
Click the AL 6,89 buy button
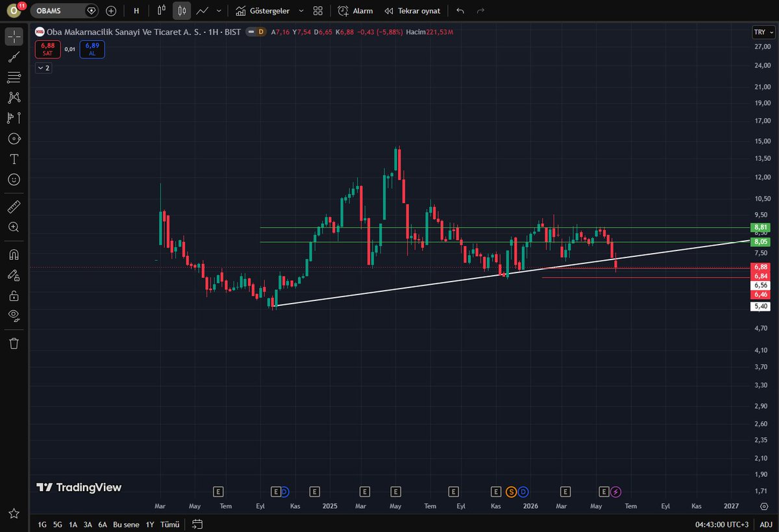(92, 49)
